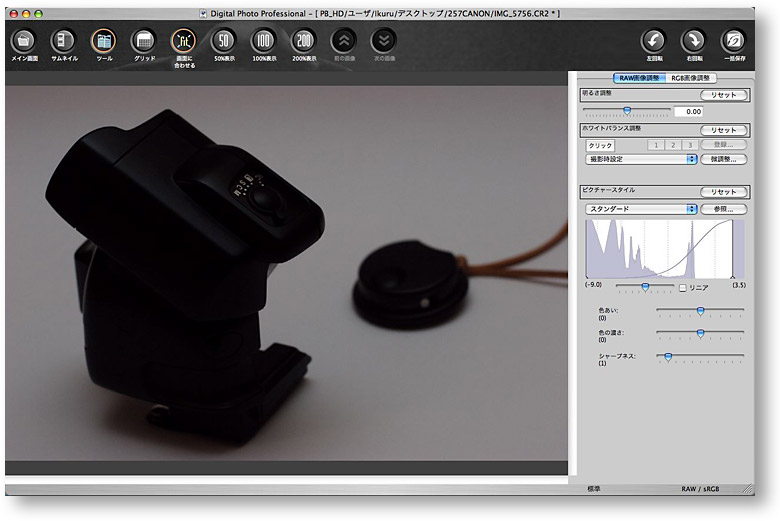
Task: Show the サムネイル thumbnail view
Action: 64,41
